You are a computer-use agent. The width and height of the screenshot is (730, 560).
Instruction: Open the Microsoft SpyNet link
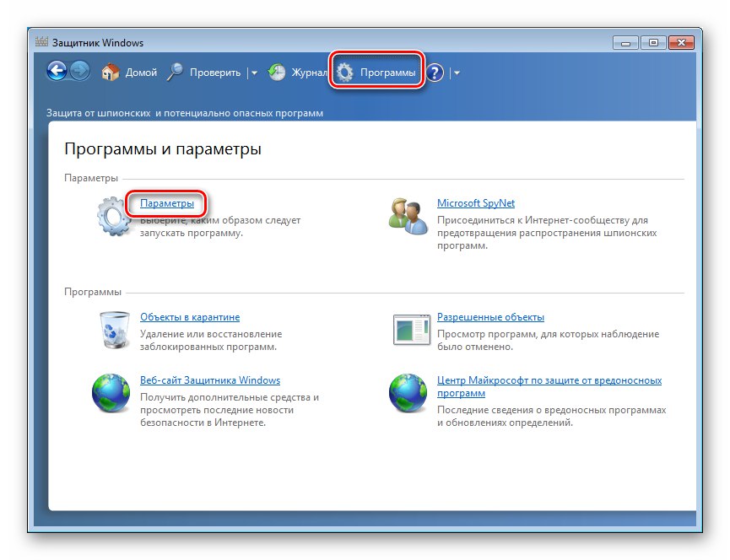(476, 203)
